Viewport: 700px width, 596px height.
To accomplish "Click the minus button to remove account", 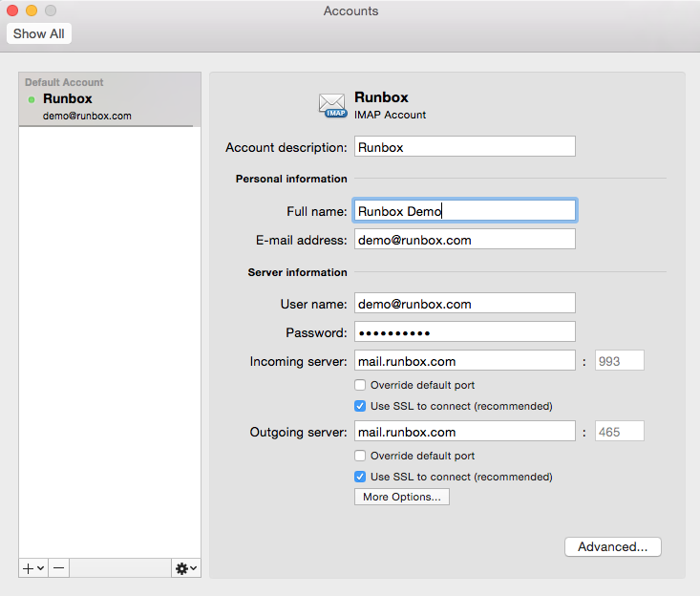I will pos(59,567).
